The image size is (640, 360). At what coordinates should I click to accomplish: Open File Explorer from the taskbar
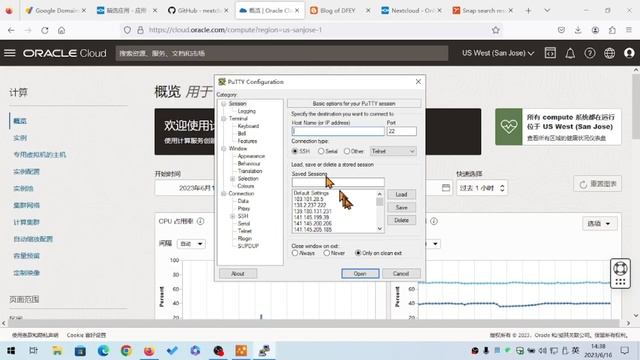coord(57,351)
